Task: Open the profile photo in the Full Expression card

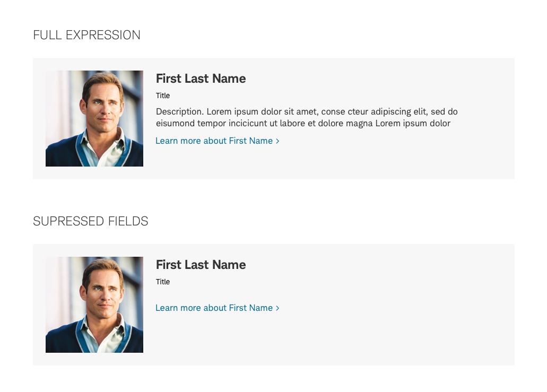Action: [x=94, y=119]
